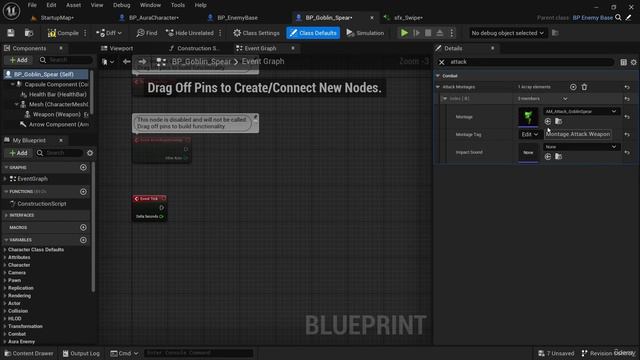Screen dimensions: 640x360
Task: Open the debug object selector dropdown
Action: pyautogui.click(x=507, y=33)
